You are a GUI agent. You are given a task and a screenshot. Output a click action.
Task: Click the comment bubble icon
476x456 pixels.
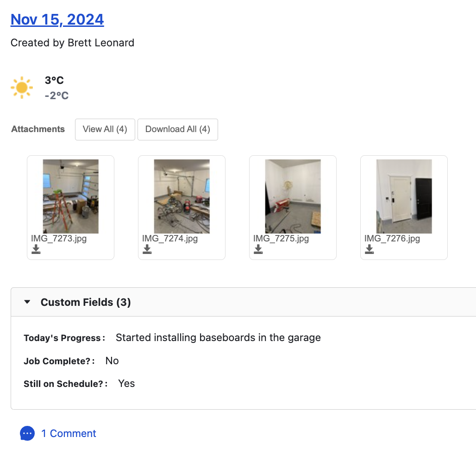pos(27,433)
